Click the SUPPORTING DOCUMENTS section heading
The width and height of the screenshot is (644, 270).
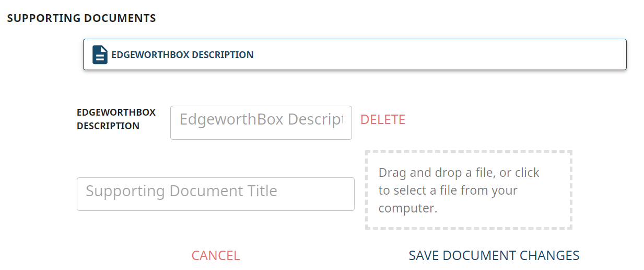coord(81,18)
